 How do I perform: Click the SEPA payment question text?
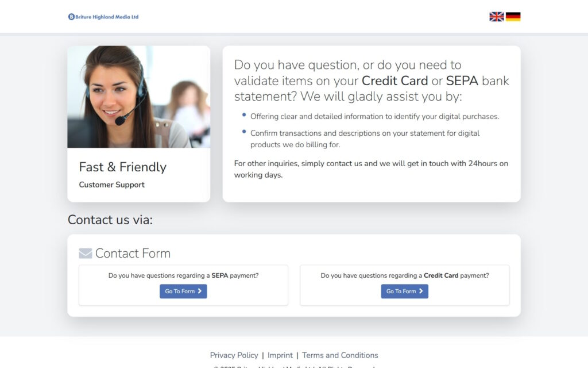[183, 275]
